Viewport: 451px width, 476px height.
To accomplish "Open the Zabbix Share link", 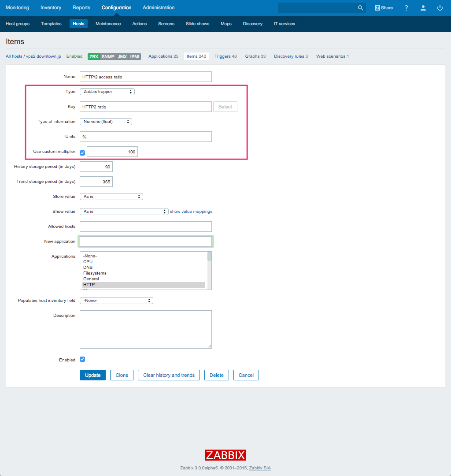I will 384,8.
